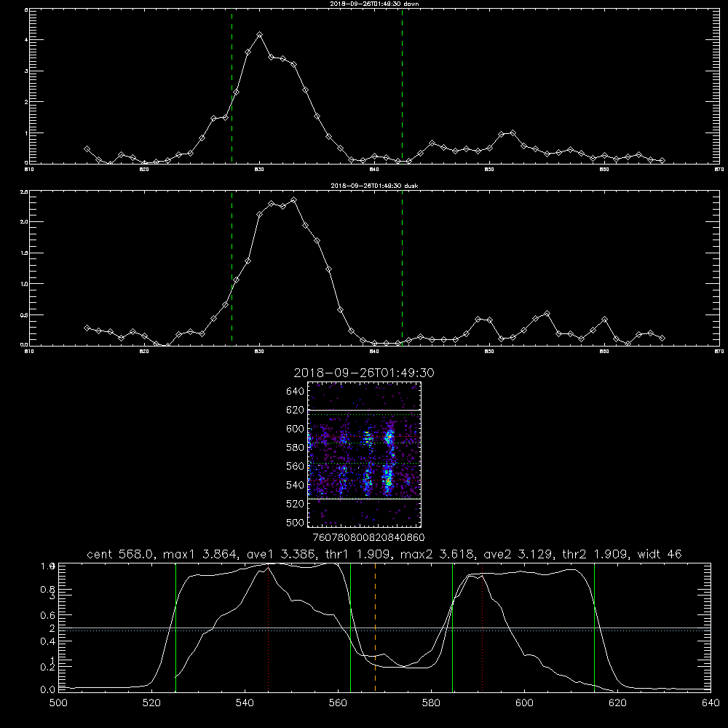Click the '540' x-axis label of the bottom plot

(245, 703)
